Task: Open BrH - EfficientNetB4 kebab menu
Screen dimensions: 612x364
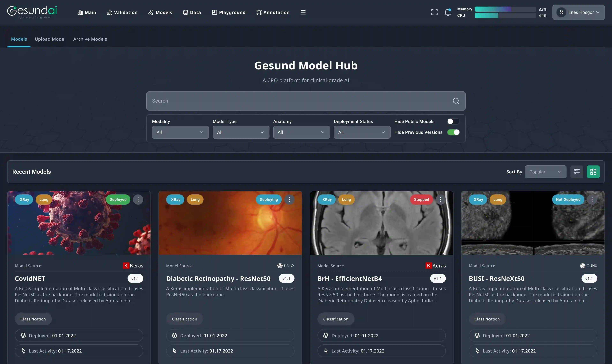Action: tap(440, 200)
